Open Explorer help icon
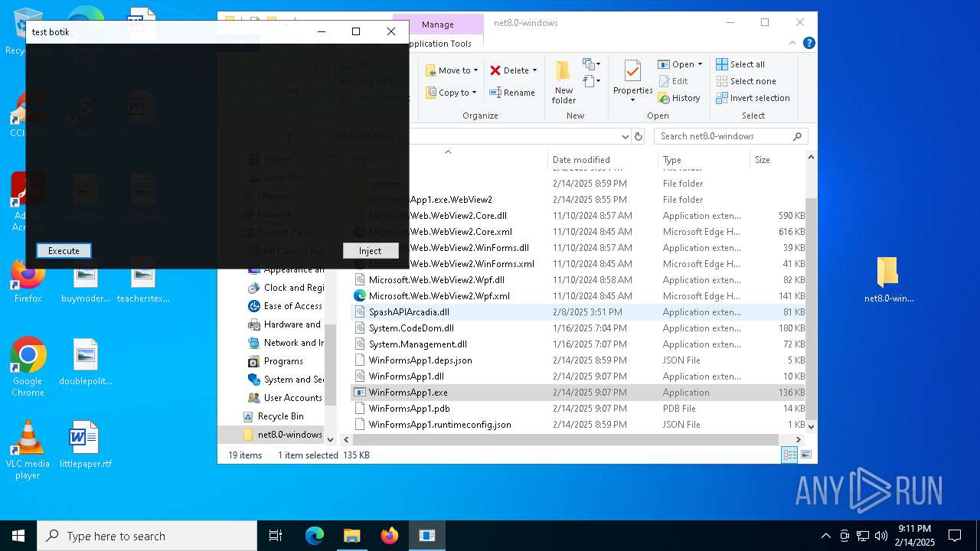 [x=808, y=44]
